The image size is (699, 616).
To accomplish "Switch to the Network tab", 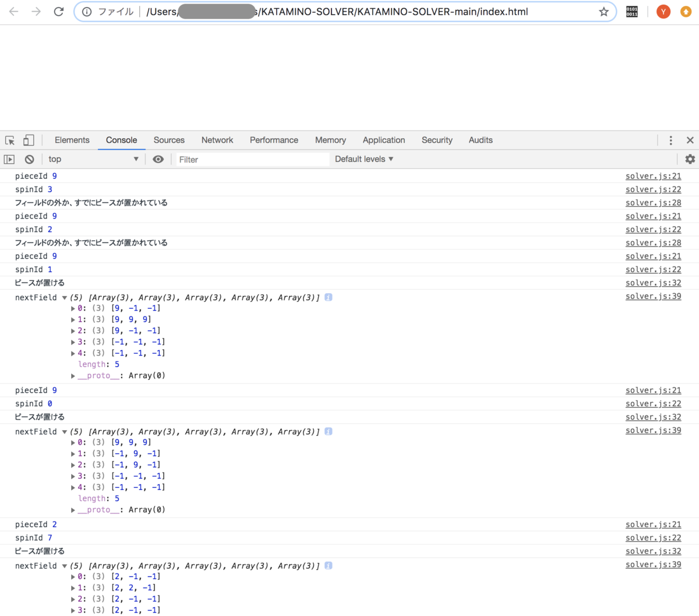I will tap(217, 140).
